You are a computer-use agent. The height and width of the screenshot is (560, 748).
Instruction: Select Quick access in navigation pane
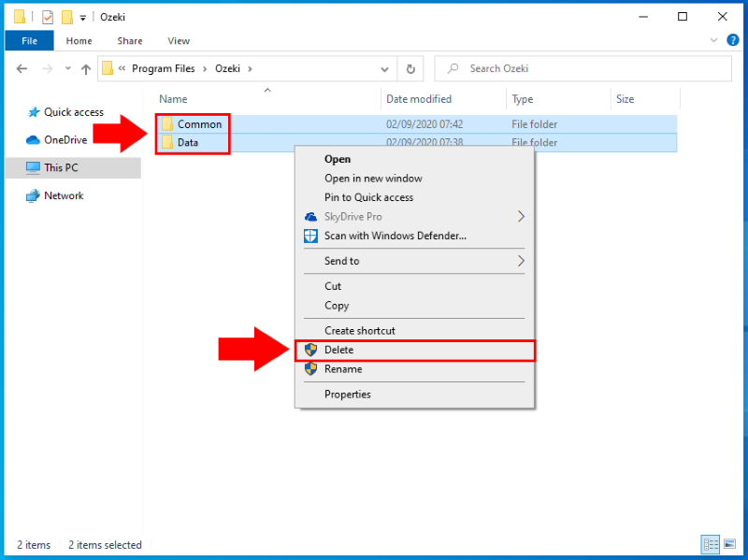74,112
